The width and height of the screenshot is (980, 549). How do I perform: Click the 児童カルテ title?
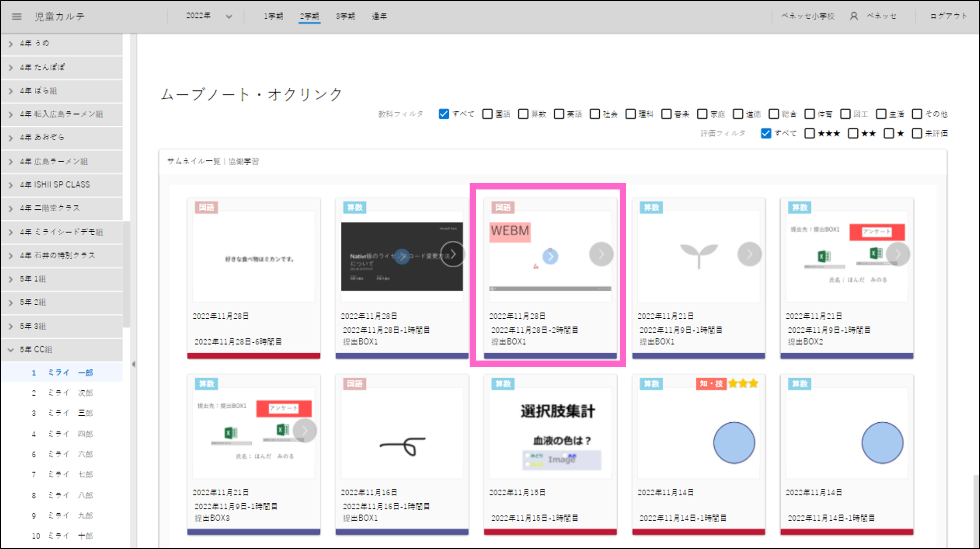click(60, 16)
